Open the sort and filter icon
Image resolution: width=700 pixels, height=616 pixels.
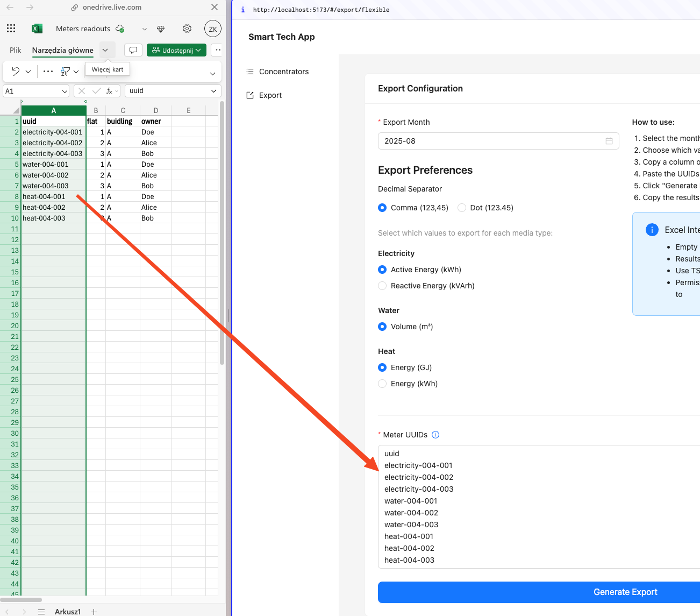point(65,70)
